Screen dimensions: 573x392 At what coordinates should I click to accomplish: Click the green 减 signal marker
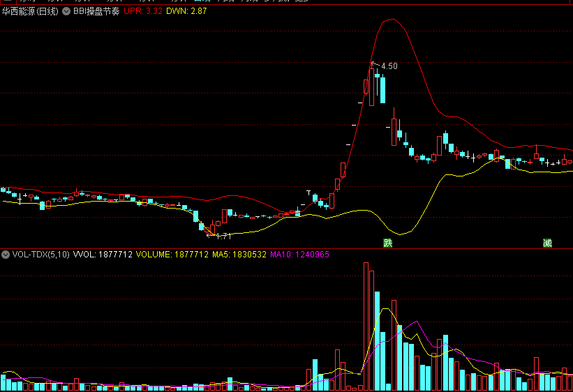point(547,243)
